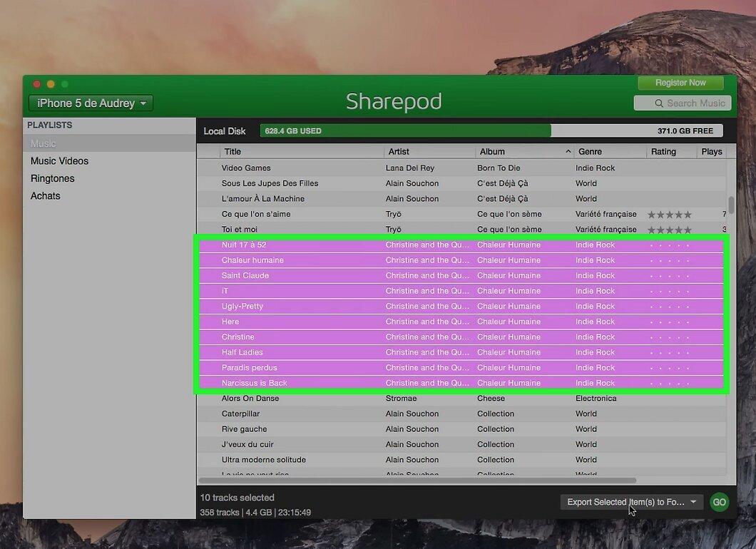The image size is (756, 549).
Task: Open the Export Selected Item(s) dropdown
Action: point(632,502)
